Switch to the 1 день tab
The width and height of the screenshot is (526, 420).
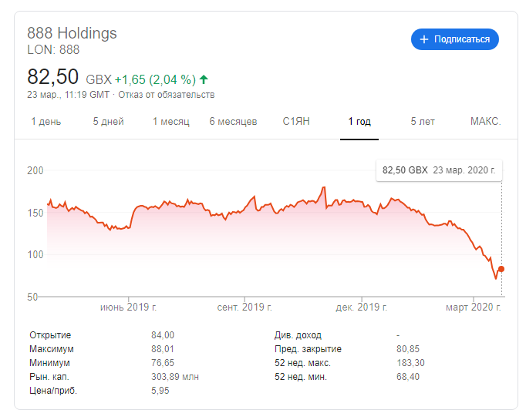click(46, 122)
